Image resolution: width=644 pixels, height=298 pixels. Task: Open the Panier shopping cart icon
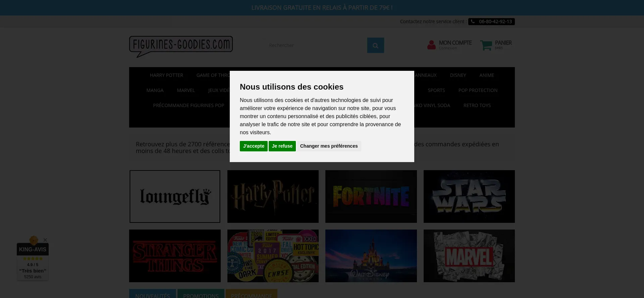pos(486,45)
